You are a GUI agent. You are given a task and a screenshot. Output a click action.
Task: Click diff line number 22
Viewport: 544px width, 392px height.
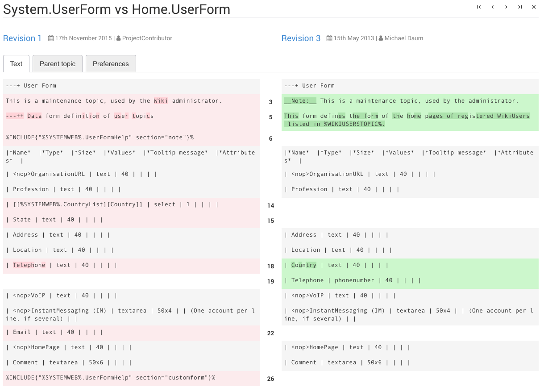pos(270,334)
